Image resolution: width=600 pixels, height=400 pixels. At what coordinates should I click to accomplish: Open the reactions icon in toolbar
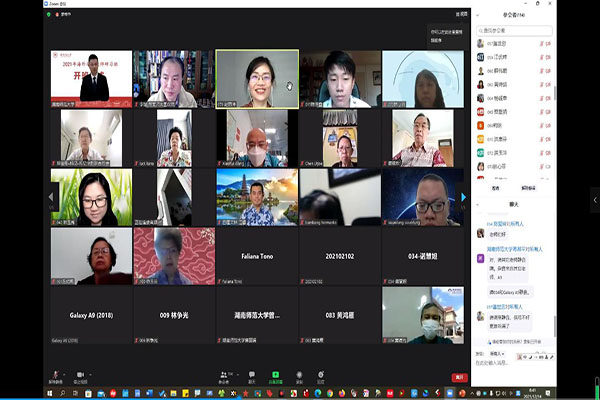321,377
